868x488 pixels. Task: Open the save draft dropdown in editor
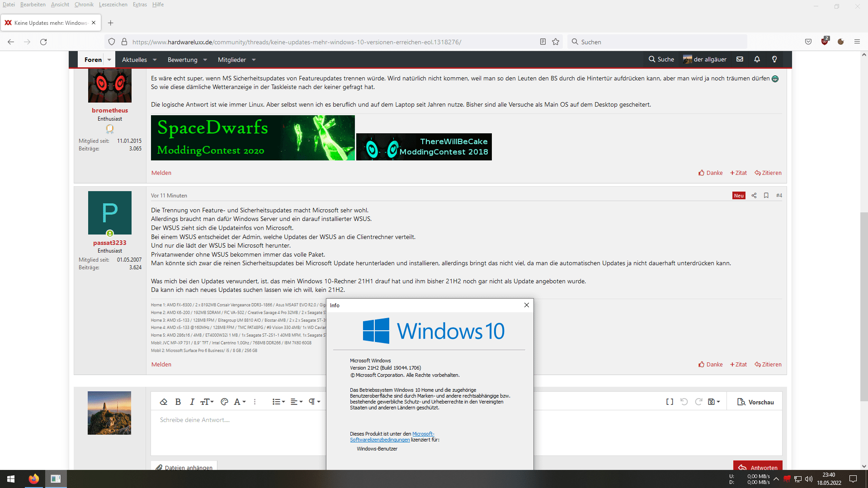tap(714, 402)
